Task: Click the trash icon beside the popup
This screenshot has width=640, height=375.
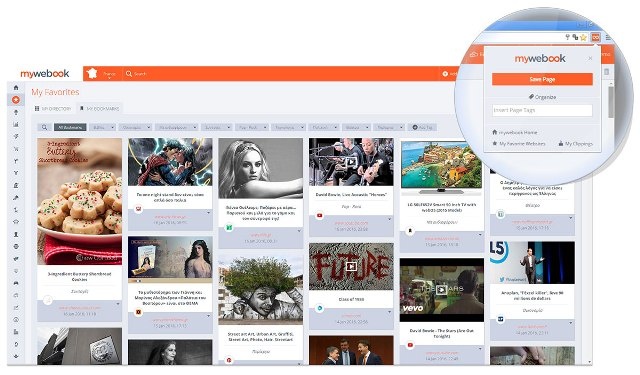Action: coord(607,72)
